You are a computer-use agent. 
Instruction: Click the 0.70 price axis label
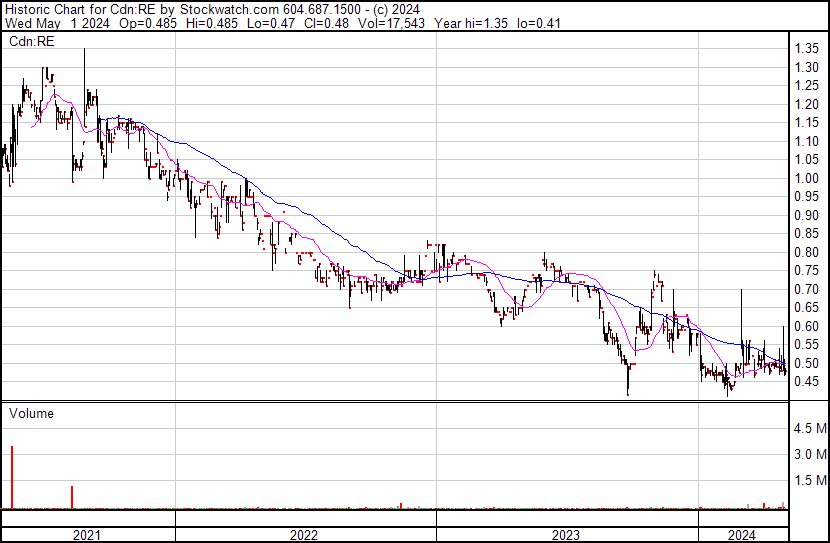pyautogui.click(x=807, y=289)
